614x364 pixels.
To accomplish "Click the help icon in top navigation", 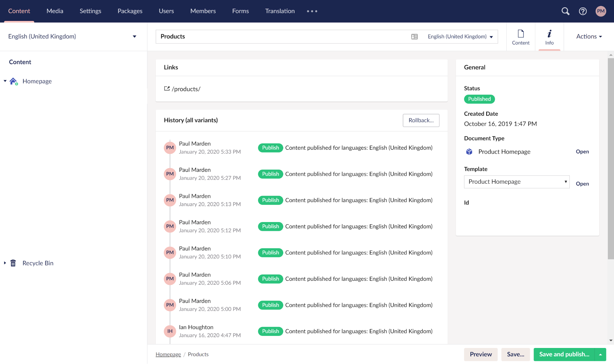I will [x=582, y=11].
